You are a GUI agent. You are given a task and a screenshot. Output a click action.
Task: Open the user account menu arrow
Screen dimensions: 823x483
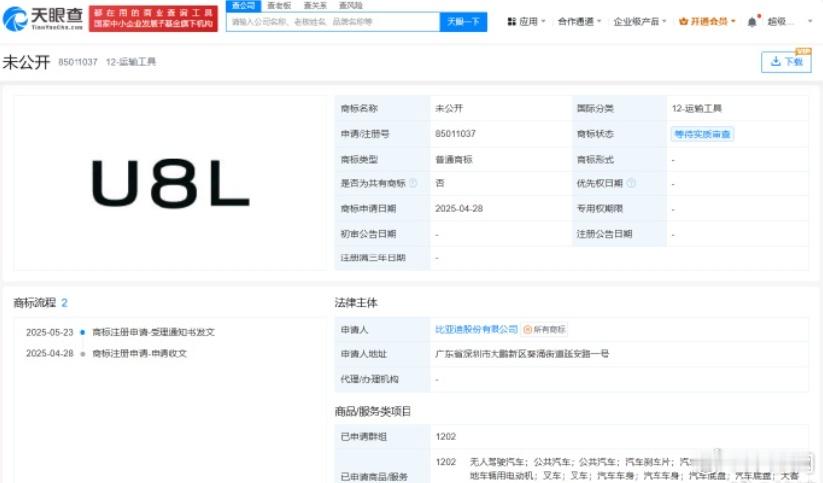(x=810, y=22)
